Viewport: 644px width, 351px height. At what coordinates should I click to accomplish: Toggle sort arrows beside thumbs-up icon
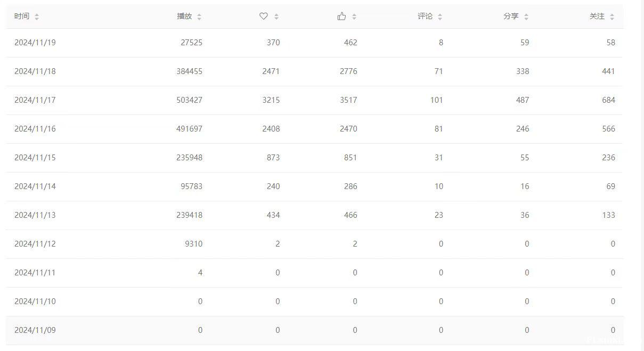click(x=354, y=17)
